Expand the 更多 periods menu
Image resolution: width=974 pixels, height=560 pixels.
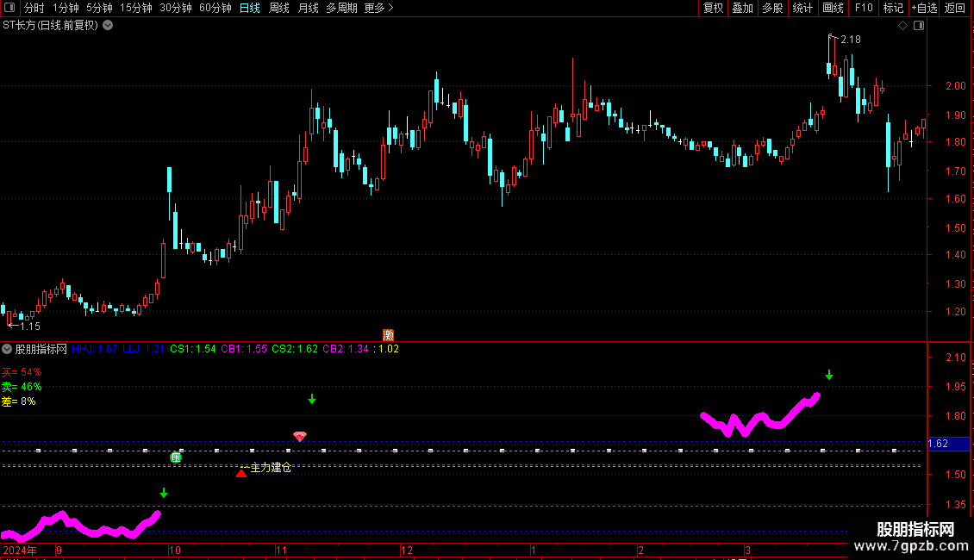[x=379, y=8]
